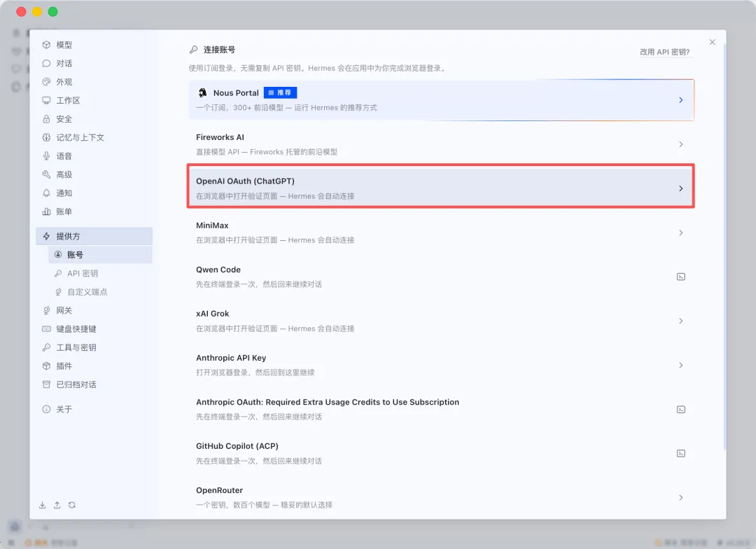
Task: Expand the OpenRouter row chevron
Action: tap(681, 497)
